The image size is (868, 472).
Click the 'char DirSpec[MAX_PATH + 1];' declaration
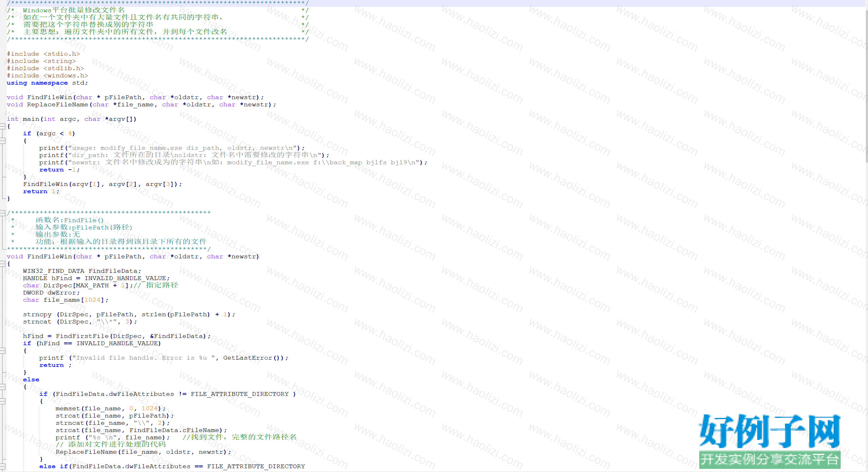click(78, 286)
